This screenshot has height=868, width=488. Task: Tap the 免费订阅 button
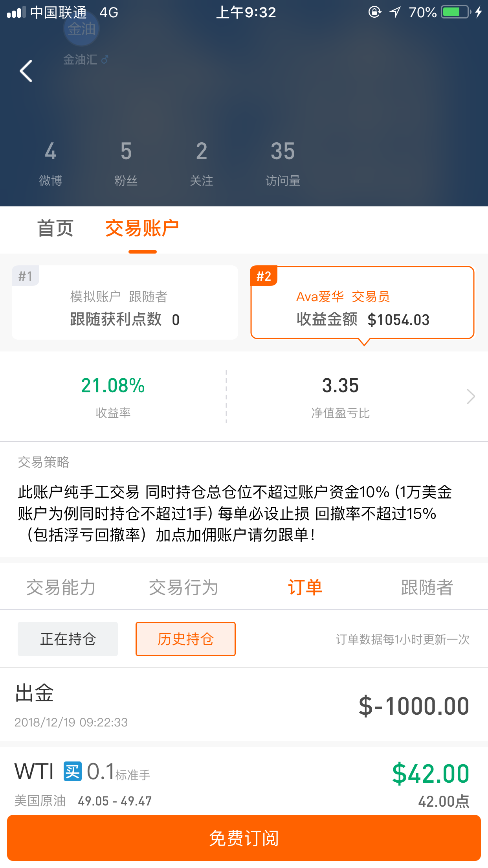pos(244,838)
